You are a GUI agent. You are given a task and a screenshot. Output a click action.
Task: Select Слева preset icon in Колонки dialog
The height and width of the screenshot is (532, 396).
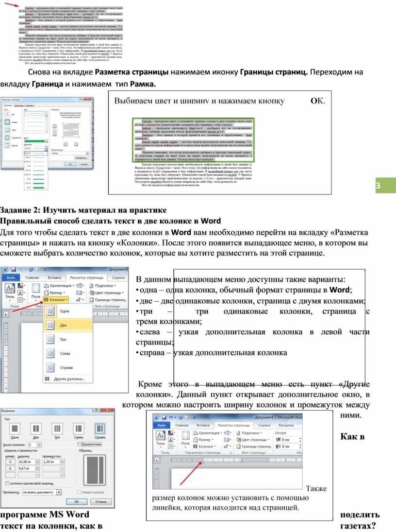point(78,428)
